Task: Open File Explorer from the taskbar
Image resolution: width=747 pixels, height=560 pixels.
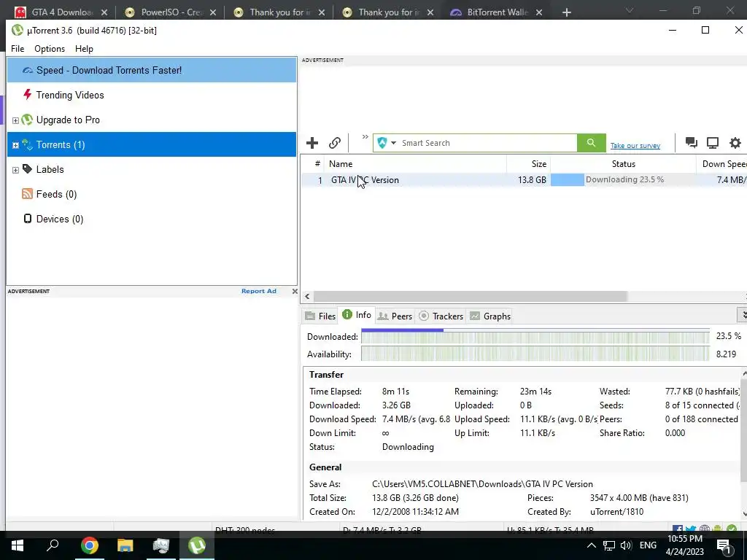Action: (125, 545)
